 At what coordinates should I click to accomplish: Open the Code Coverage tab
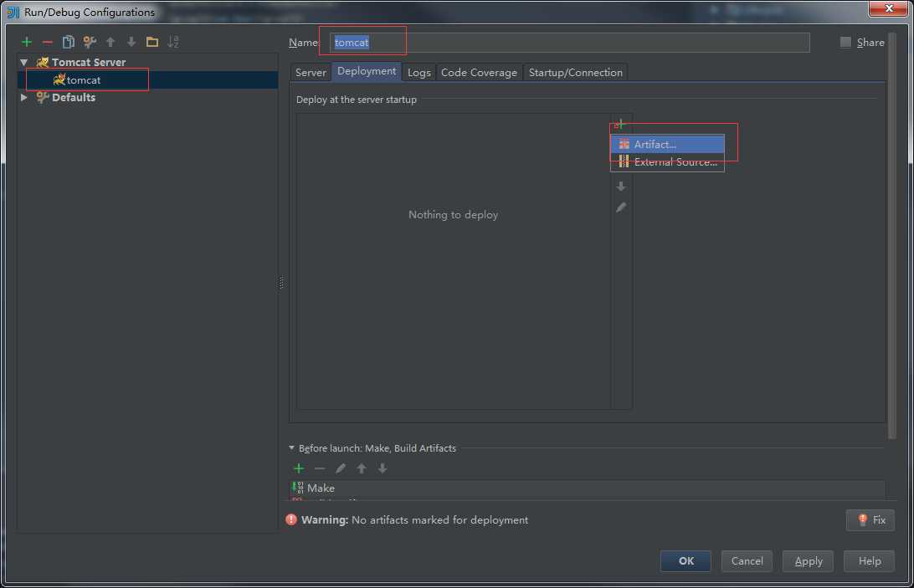479,72
